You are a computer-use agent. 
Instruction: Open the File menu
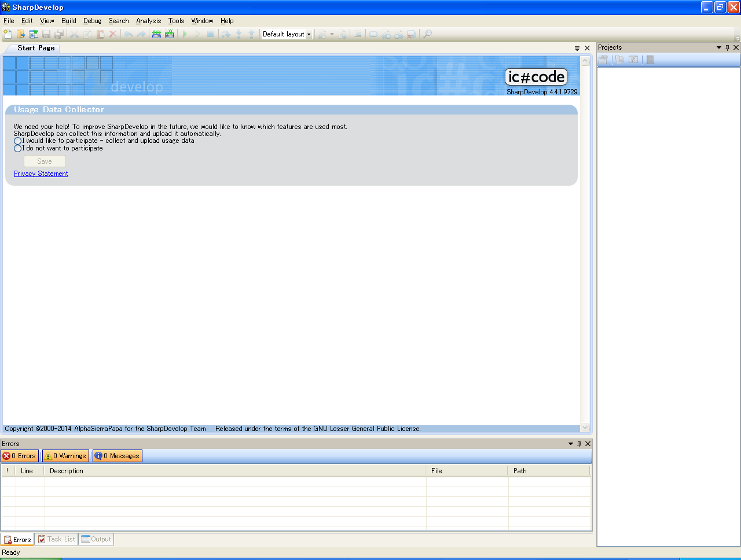click(9, 21)
